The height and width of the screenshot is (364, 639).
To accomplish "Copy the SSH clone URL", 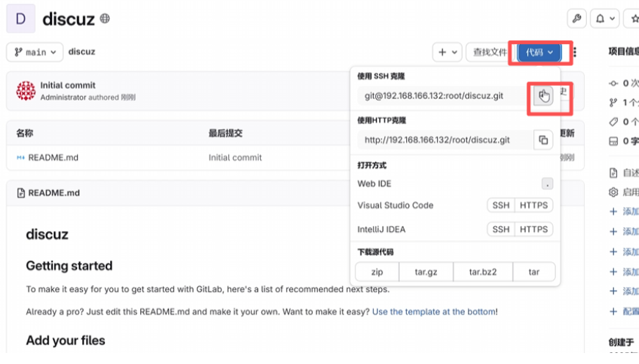I will coord(544,95).
